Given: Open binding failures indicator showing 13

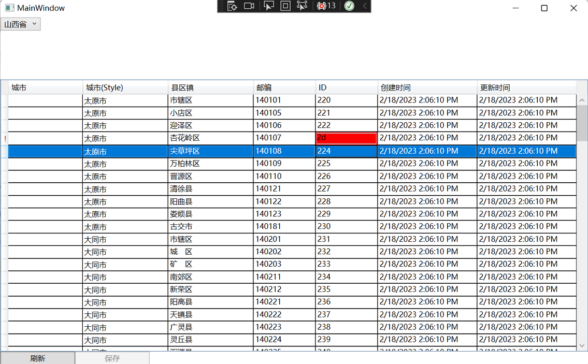Looking at the screenshot, I should click(326, 6).
